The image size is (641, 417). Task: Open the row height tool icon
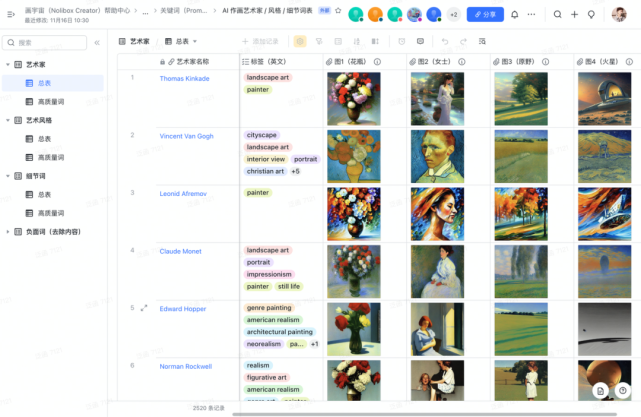[x=375, y=41]
